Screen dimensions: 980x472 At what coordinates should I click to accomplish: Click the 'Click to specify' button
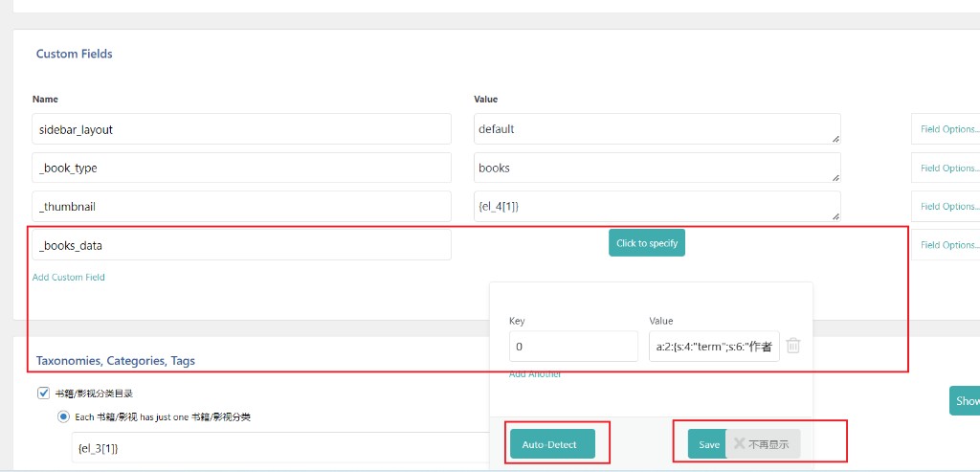pos(647,243)
